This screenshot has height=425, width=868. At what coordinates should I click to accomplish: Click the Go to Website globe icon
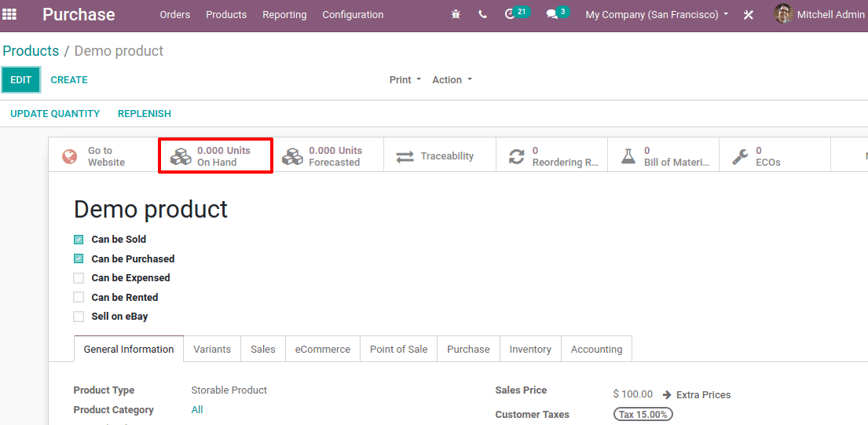point(70,156)
